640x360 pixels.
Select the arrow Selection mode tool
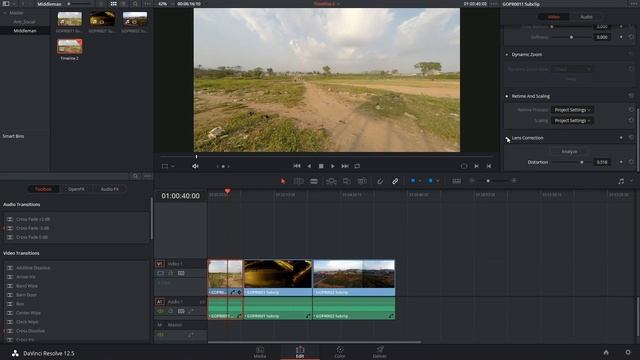(283, 181)
